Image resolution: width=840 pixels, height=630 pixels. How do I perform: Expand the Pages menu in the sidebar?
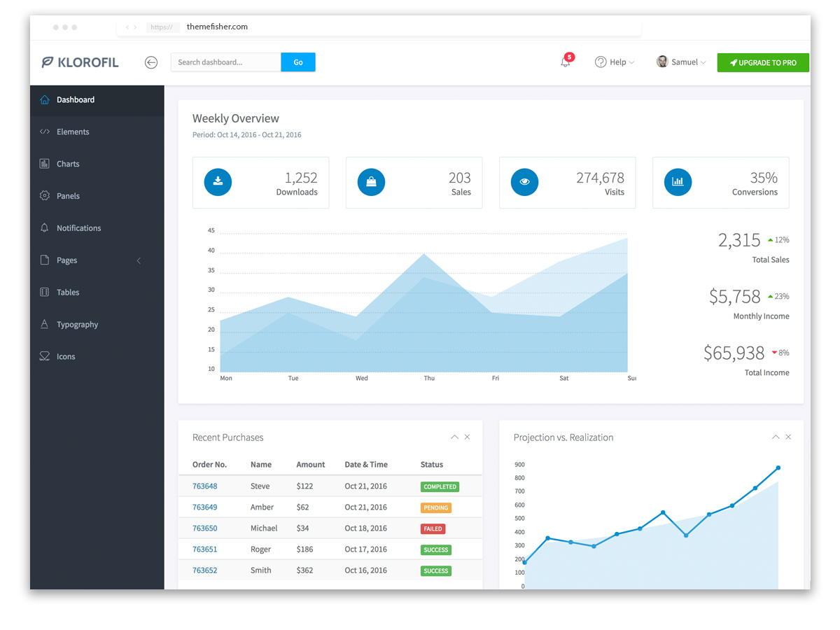click(x=66, y=260)
